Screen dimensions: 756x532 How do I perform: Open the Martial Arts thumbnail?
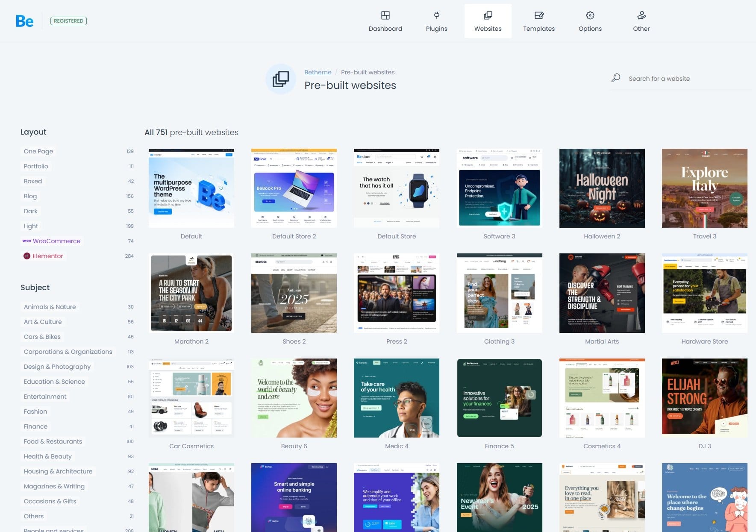pyautogui.click(x=602, y=293)
